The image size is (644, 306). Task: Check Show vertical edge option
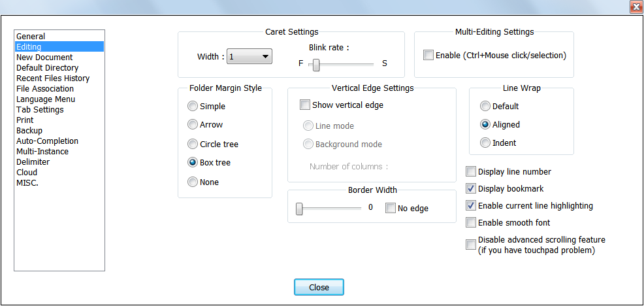coord(304,105)
